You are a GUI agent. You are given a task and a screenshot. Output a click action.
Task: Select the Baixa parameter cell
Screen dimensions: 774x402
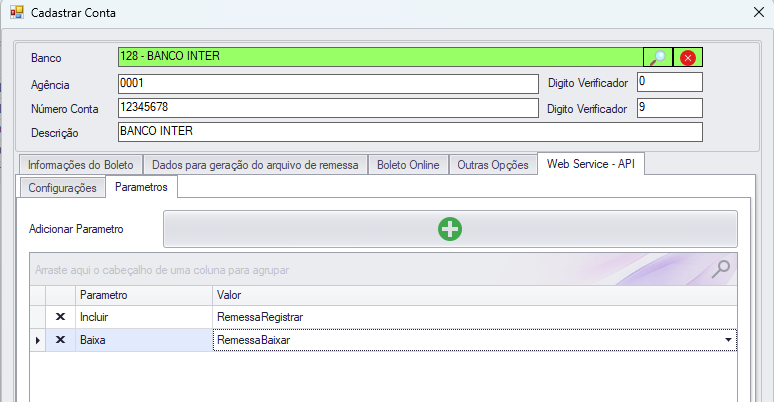[x=144, y=340]
